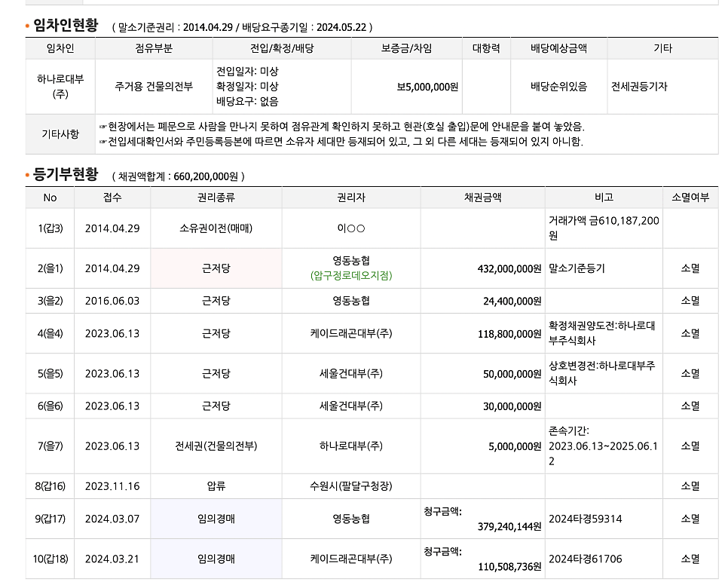Click the 110,508,736원 claim amount
The height and width of the screenshot is (588, 728).
point(509,567)
